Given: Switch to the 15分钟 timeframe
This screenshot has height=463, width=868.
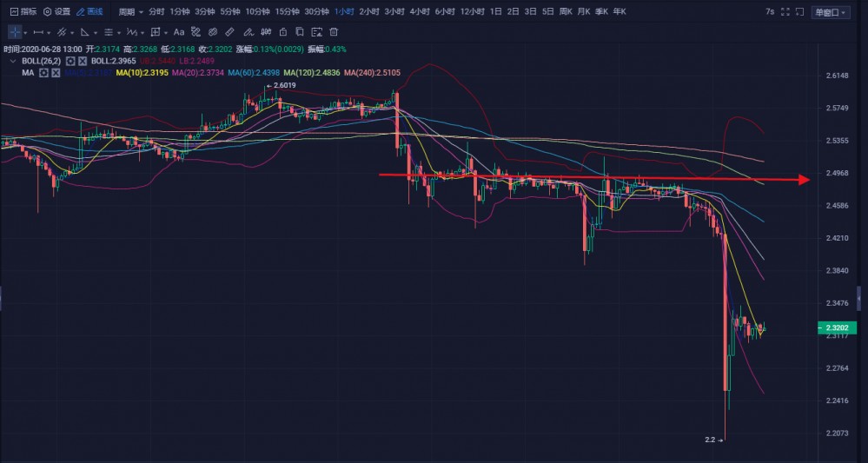Looking at the screenshot, I should [x=288, y=12].
